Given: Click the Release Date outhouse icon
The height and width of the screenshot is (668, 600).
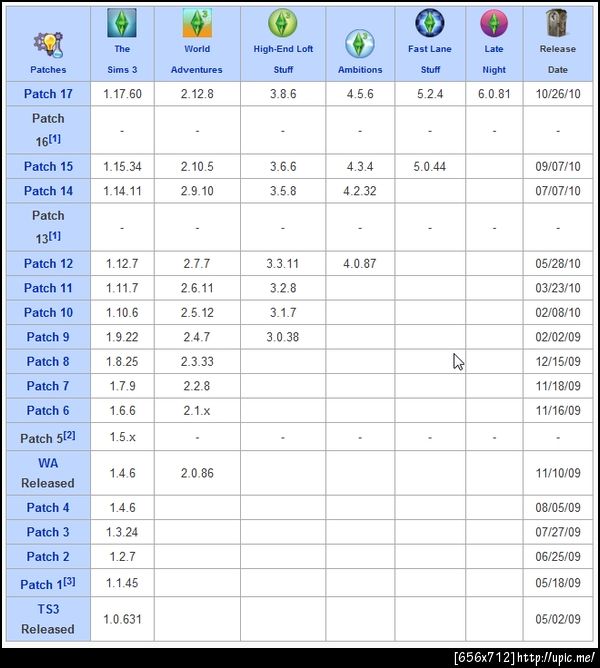Looking at the screenshot, I should click(x=557, y=23).
